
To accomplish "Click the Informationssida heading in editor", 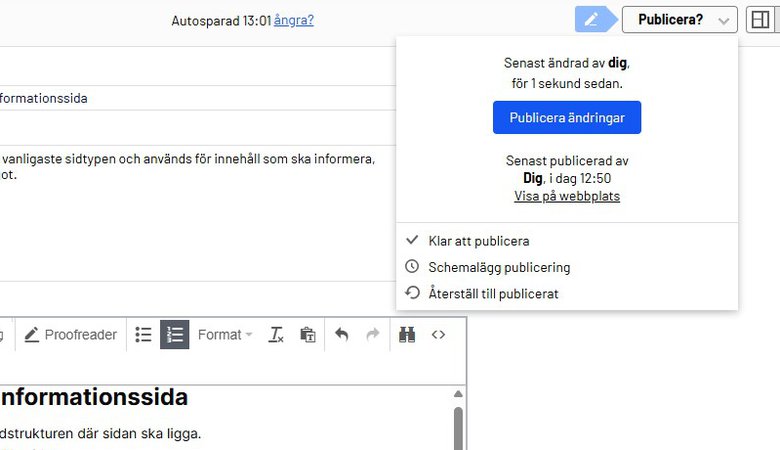I will click(94, 397).
